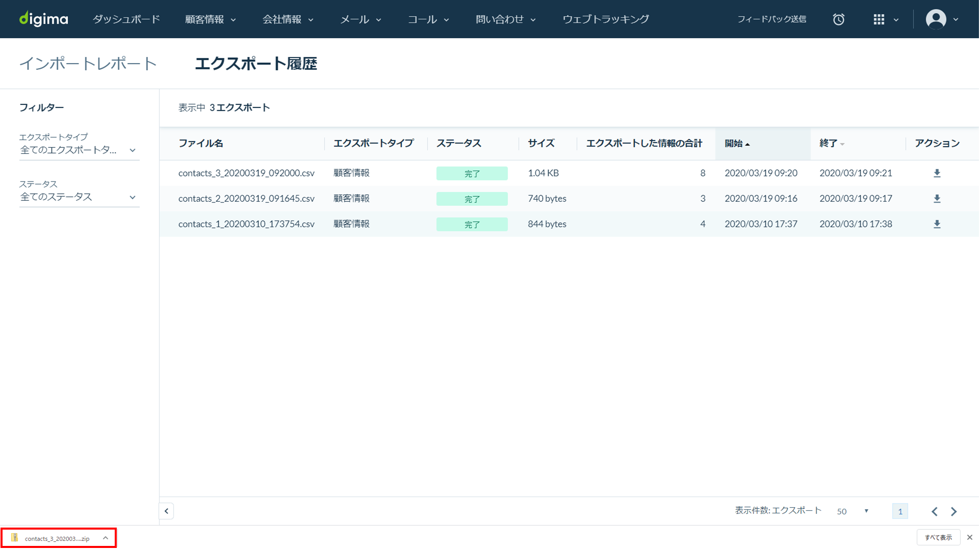Open the apps grid menu
The image size is (980, 550).
click(879, 19)
